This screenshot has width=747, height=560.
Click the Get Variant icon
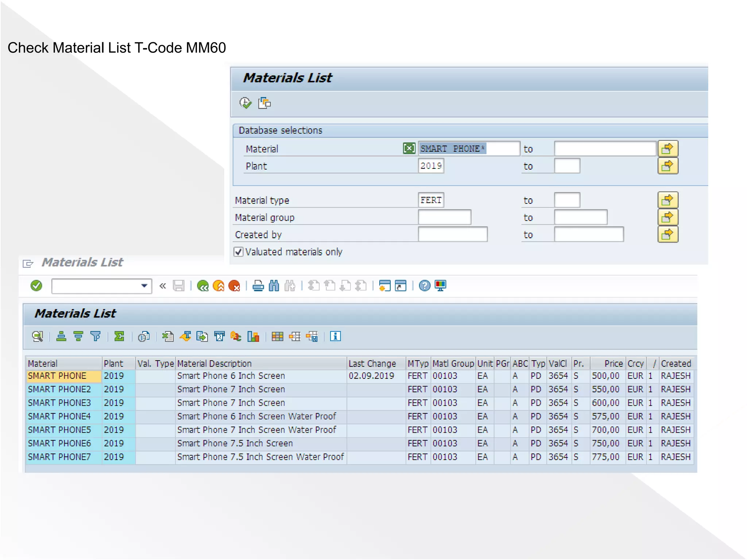pos(264,103)
